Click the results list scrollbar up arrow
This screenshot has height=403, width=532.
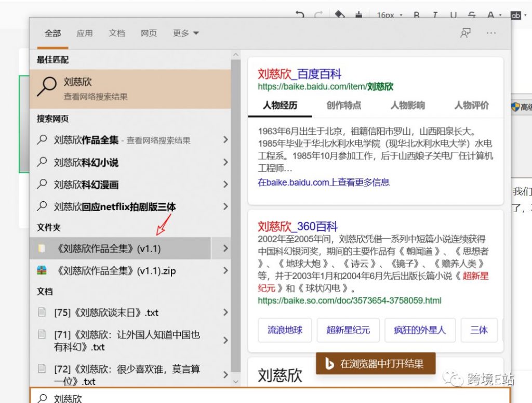pyautogui.click(x=236, y=55)
